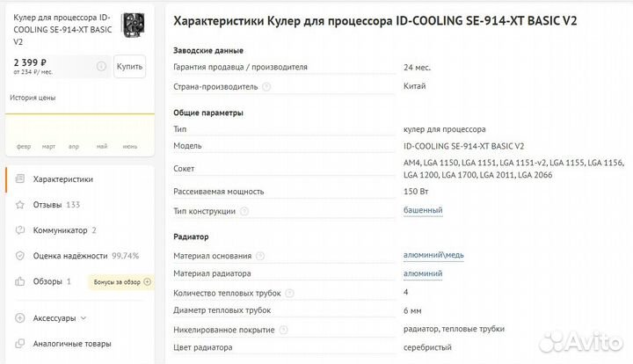Click the Характеристики list icon
The width and height of the screenshot is (633, 364).
pyautogui.click(x=19, y=178)
